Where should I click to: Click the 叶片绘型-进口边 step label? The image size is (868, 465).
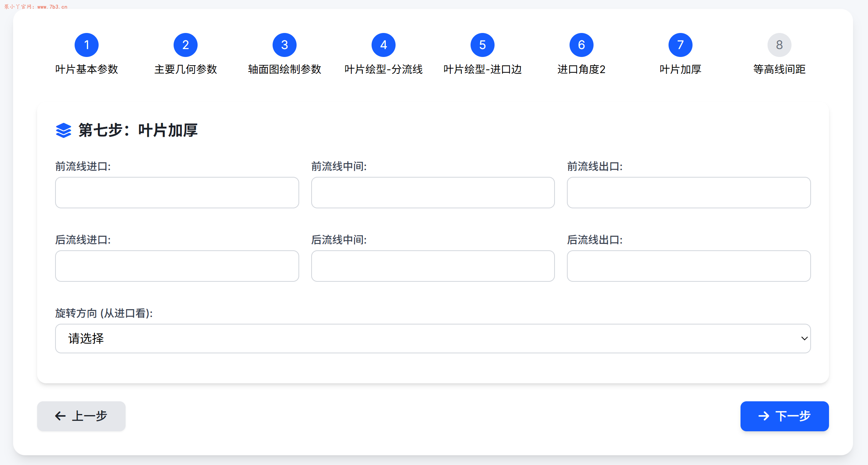pyautogui.click(x=483, y=69)
